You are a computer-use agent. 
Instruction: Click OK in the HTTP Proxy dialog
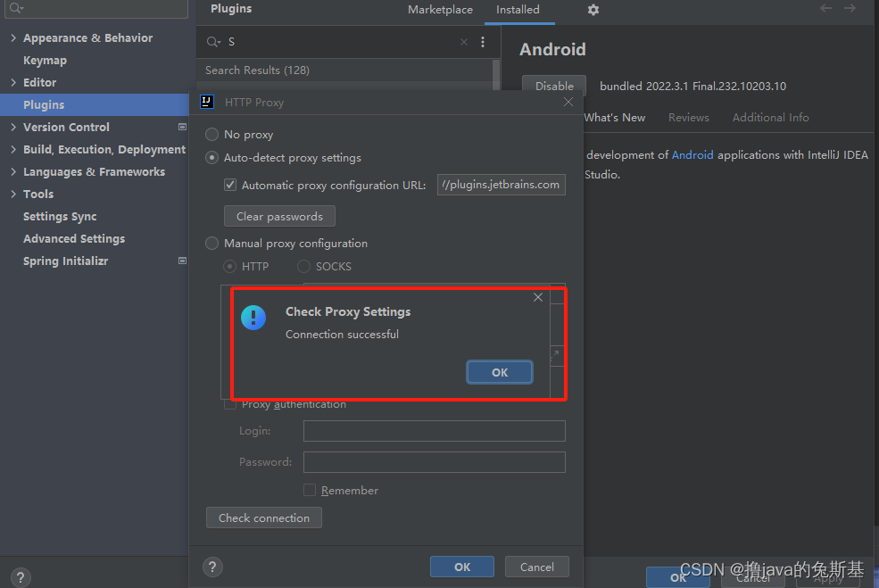coord(462,567)
